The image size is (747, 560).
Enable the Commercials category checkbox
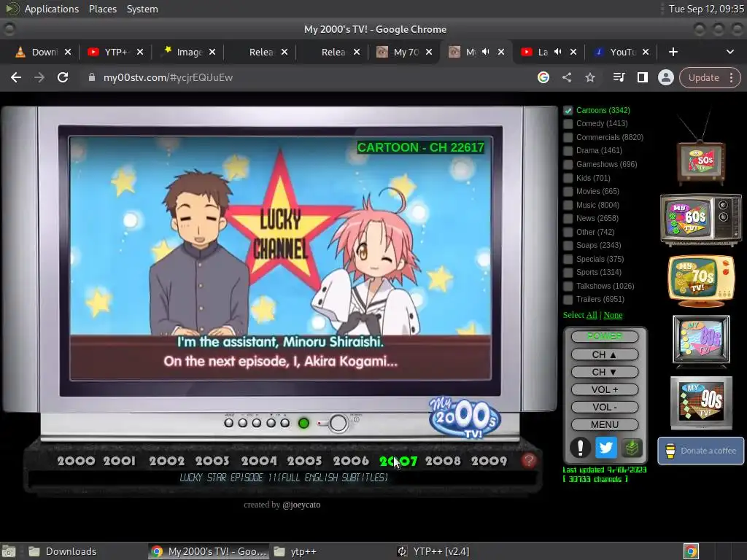point(568,137)
